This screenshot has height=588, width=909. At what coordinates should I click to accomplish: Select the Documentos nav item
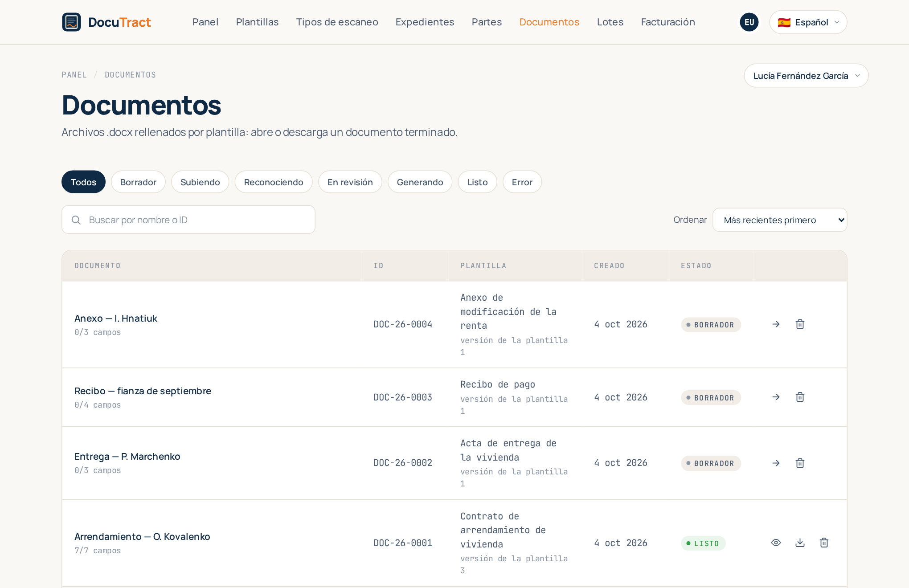pos(549,22)
